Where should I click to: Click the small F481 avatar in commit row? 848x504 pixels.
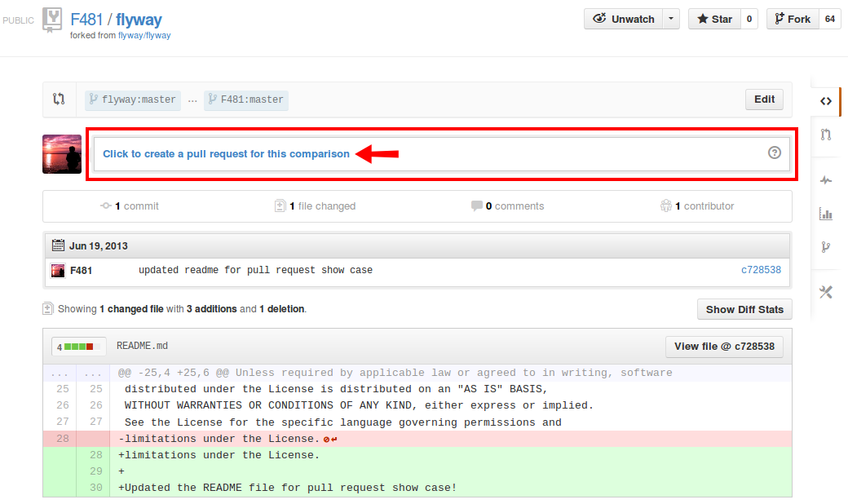[x=58, y=271]
